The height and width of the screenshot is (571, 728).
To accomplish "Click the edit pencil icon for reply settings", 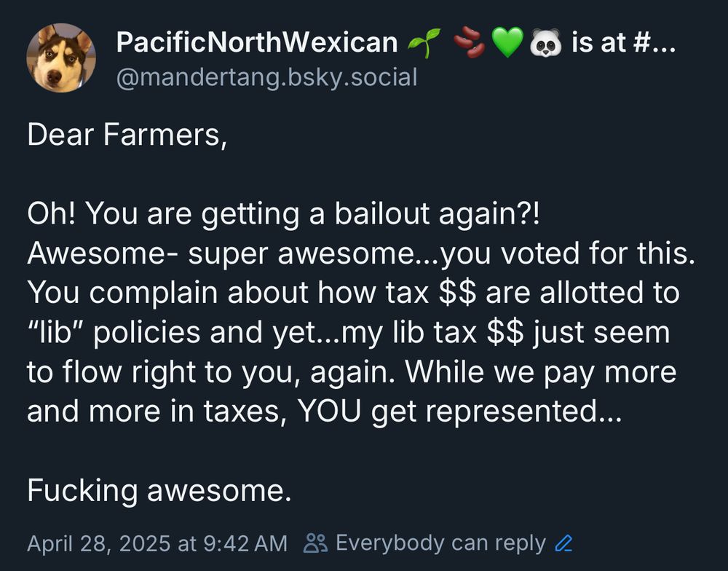I will coord(563,543).
